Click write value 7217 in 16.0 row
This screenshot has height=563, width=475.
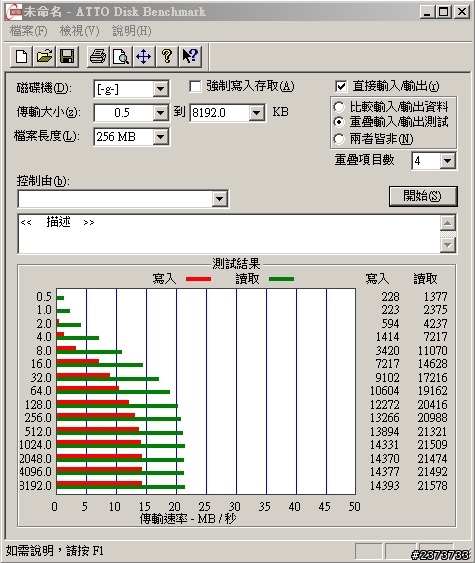tap(387, 364)
